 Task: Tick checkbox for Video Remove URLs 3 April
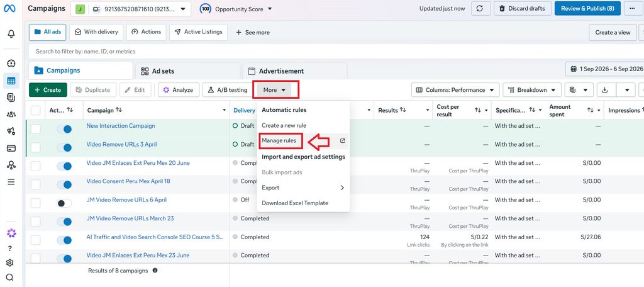click(36, 147)
